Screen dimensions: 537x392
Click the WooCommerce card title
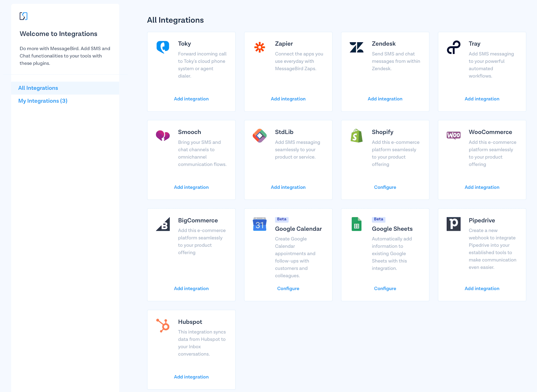click(x=490, y=132)
